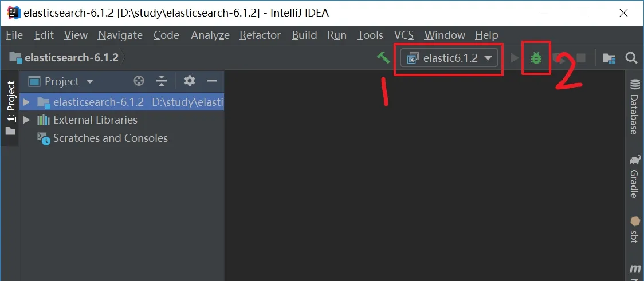The height and width of the screenshot is (281, 644).
Task: Toggle the 1: Project side tab
Action: pos(10,108)
